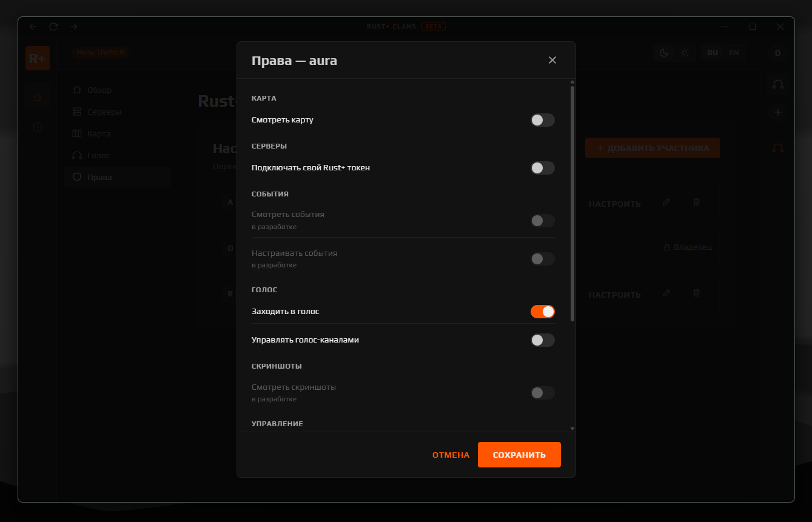
Task: Click the plus icon in right sidebar
Action: [777, 112]
